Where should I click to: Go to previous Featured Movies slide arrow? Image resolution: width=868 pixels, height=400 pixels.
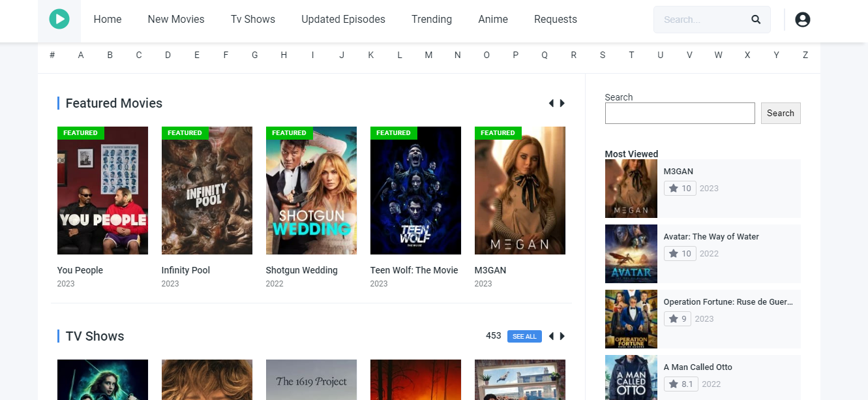pyautogui.click(x=551, y=103)
